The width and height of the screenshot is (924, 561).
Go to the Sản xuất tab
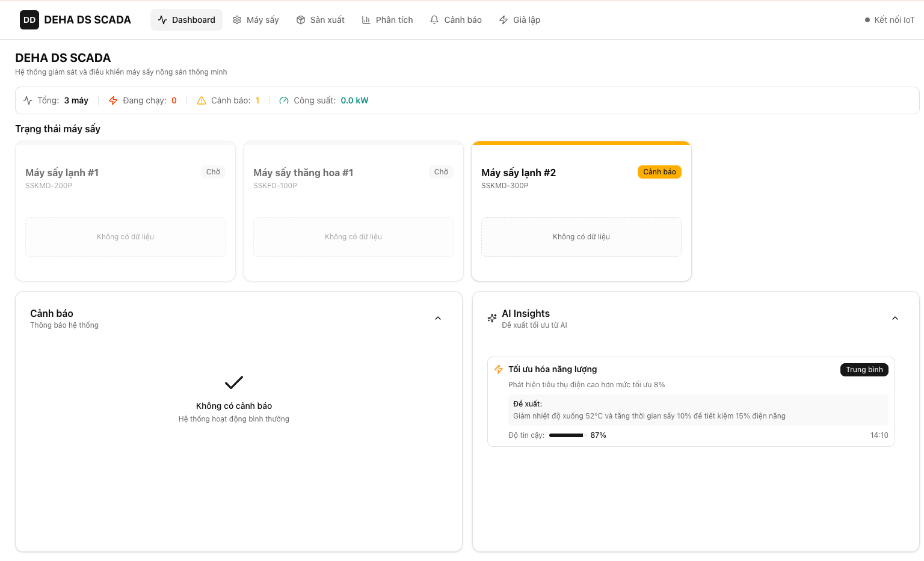(320, 20)
